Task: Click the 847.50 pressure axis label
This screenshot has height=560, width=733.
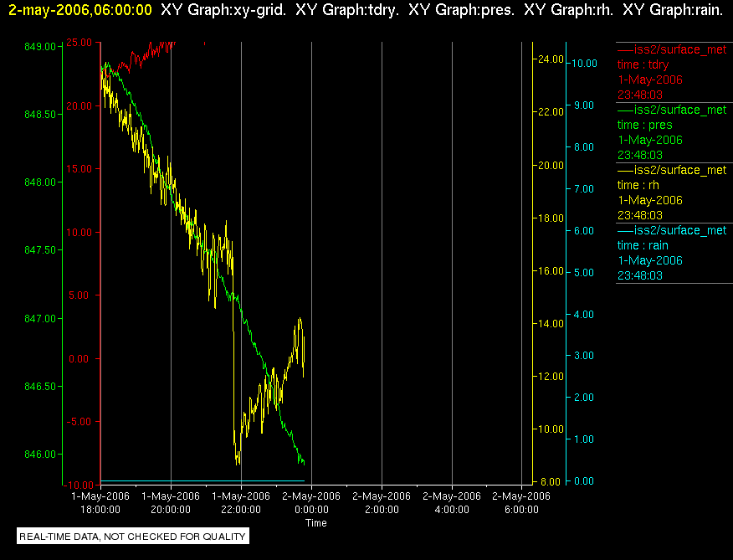Action: [39, 251]
